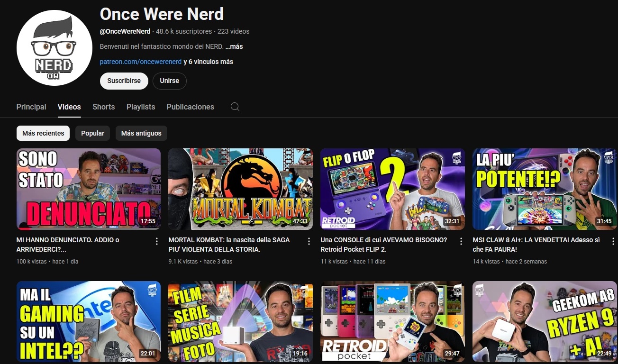Click the 19:16 duration badge

click(300, 354)
